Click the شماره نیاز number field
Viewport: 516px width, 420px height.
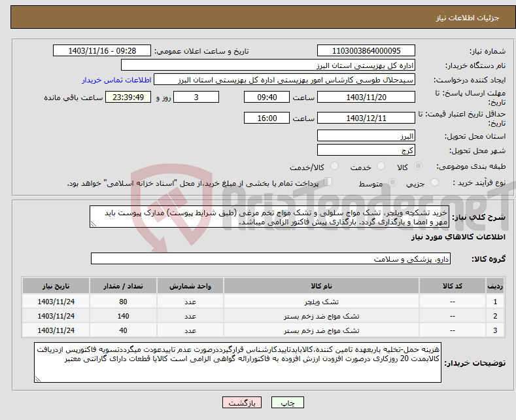click(366, 51)
